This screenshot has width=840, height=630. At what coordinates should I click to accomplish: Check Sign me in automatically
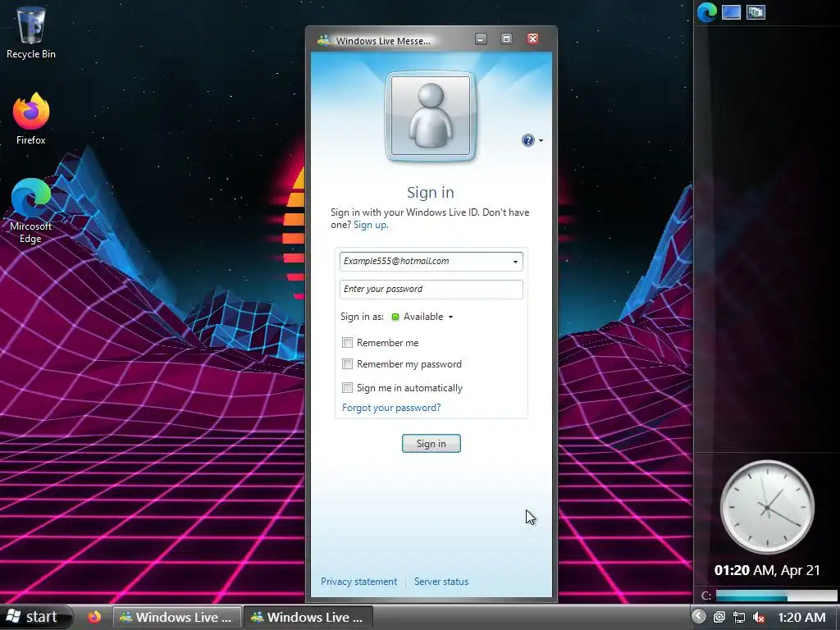(x=347, y=387)
